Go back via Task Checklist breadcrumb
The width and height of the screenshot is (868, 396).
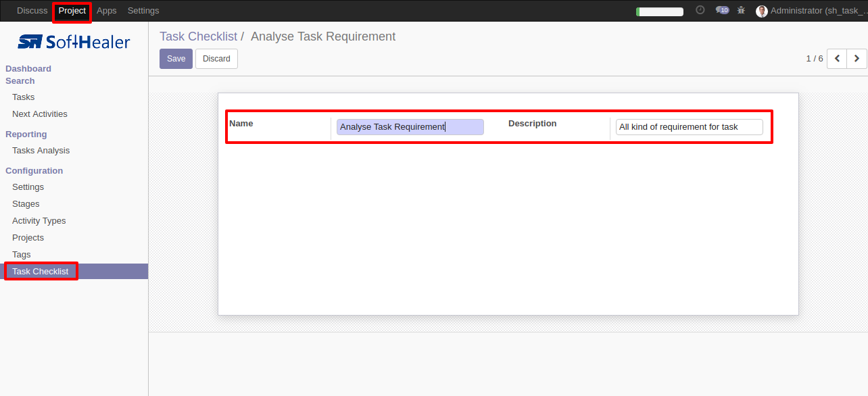[x=199, y=36]
